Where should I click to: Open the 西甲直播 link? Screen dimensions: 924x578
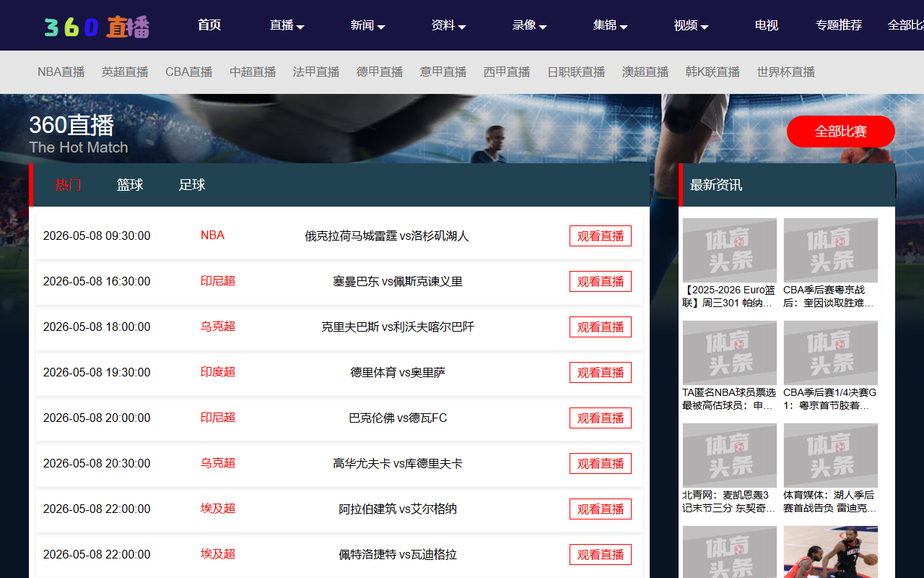tap(507, 72)
